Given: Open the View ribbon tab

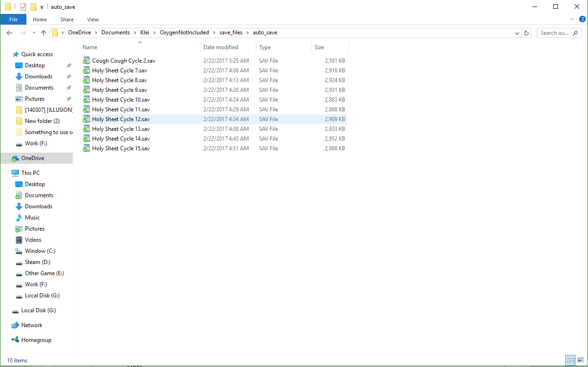Looking at the screenshot, I should click(x=93, y=19).
